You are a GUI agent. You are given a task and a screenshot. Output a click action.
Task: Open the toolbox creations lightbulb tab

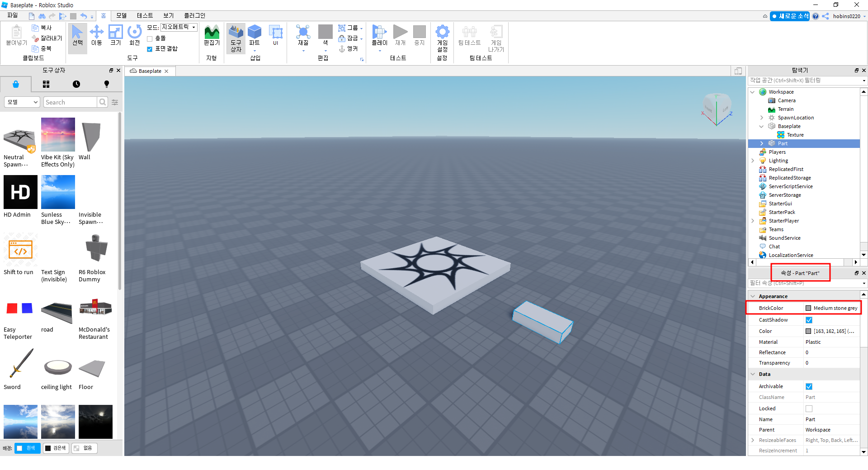pyautogui.click(x=107, y=84)
